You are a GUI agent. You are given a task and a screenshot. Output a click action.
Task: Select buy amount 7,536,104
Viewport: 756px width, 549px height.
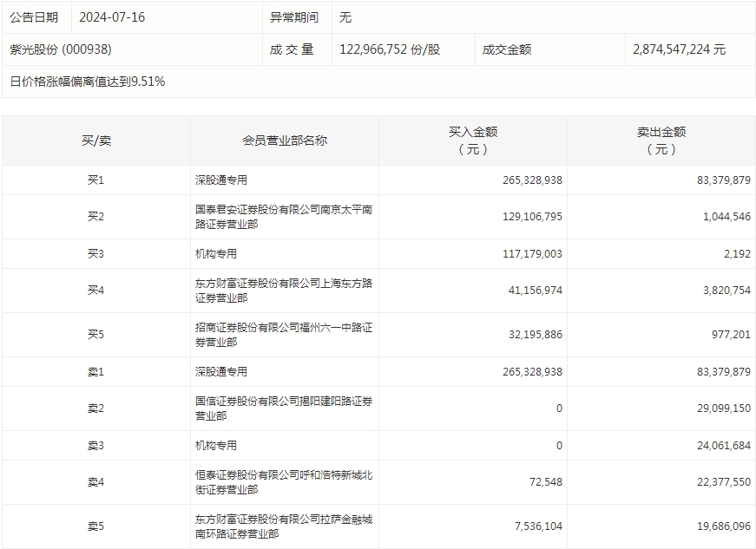(x=538, y=526)
